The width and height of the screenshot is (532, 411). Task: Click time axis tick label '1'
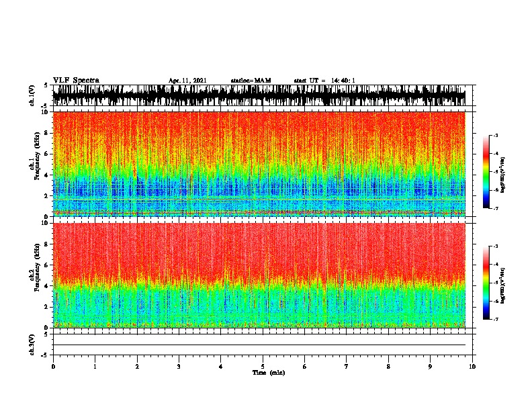click(95, 367)
